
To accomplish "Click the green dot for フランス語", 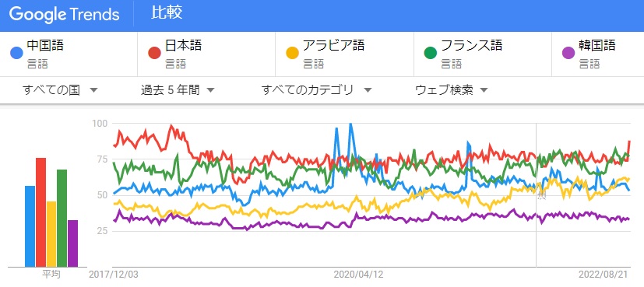I will pyautogui.click(x=430, y=53).
